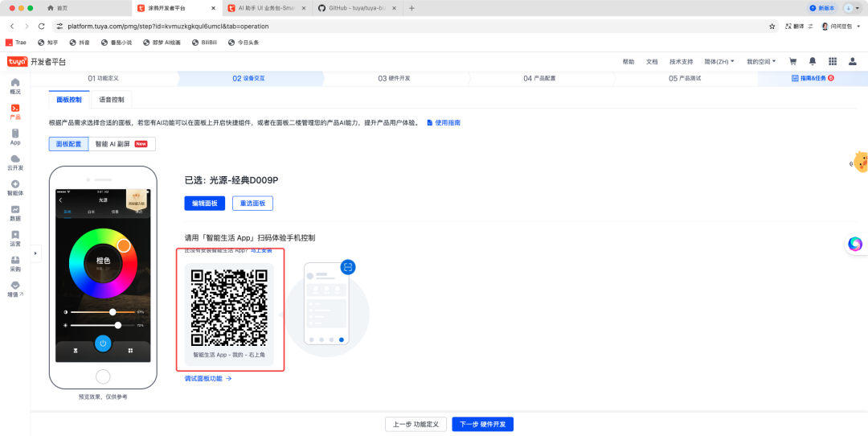Open the shopping cart icon
Image resolution: width=868 pixels, height=436 pixels.
point(792,61)
